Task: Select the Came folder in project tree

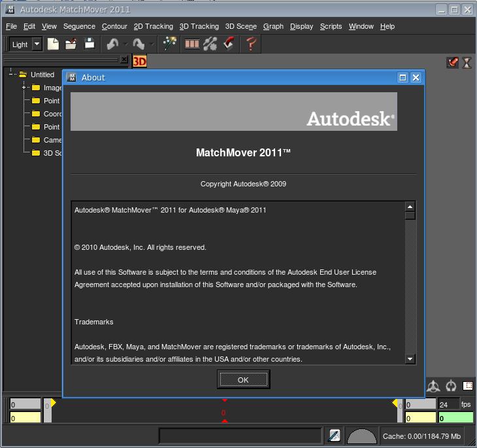Action: 46,140
